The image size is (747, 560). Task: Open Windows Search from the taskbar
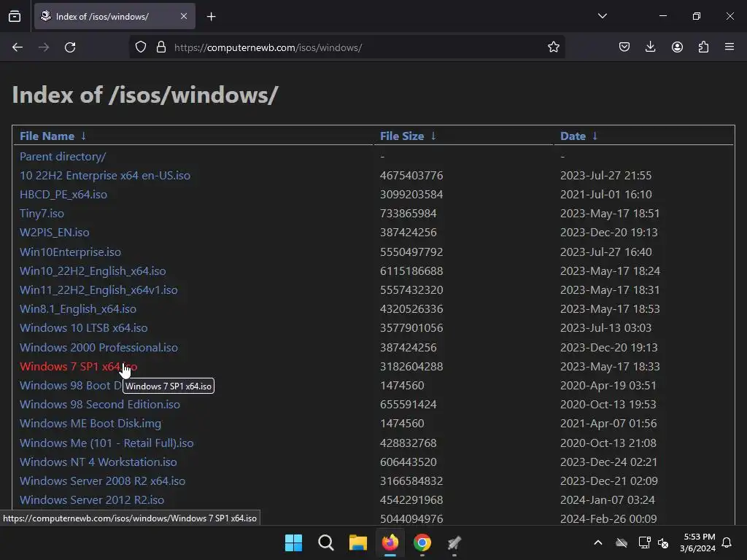coord(326,542)
